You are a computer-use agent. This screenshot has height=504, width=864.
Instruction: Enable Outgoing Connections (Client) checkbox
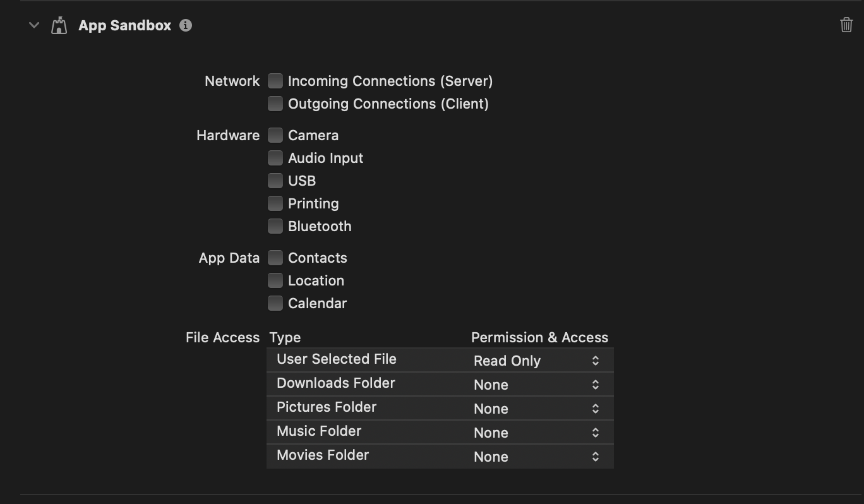(x=275, y=104)
